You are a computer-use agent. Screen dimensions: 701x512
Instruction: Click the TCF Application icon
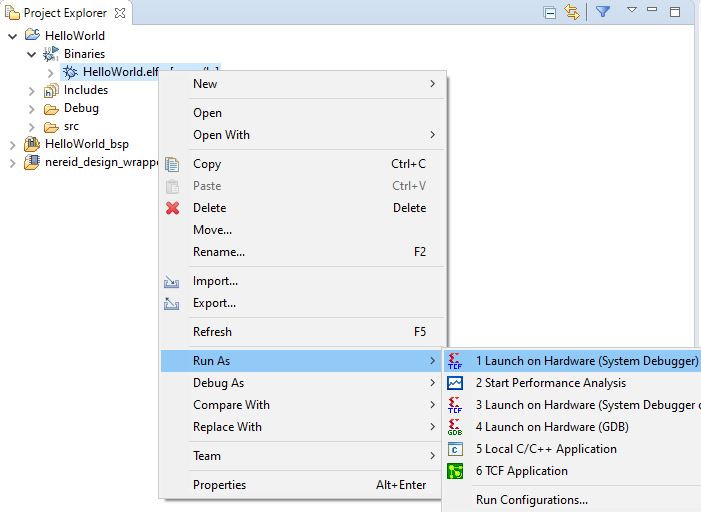click(456, 471)
